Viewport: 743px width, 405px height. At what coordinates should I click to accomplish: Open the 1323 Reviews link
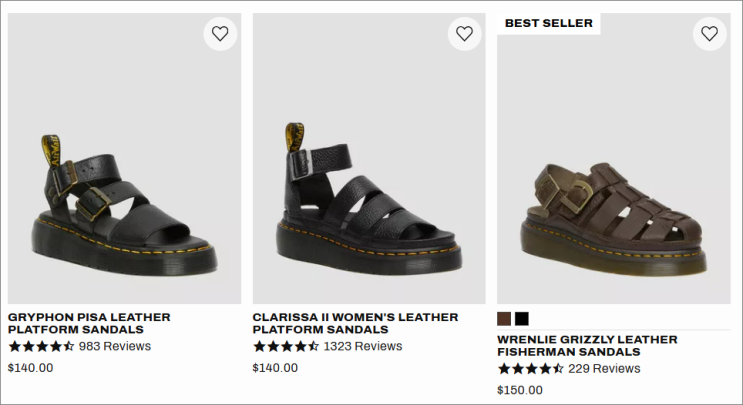363,346
